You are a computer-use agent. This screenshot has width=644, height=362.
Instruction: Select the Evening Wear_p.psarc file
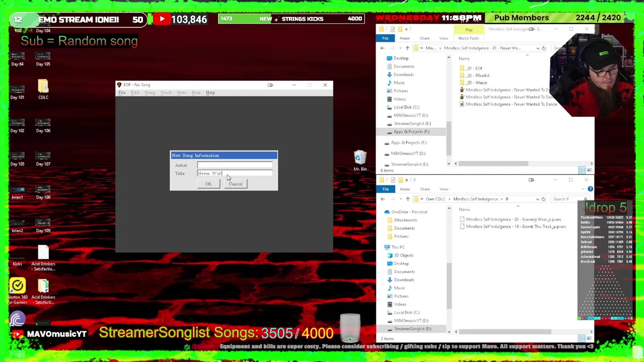click(x=510, y=219)
